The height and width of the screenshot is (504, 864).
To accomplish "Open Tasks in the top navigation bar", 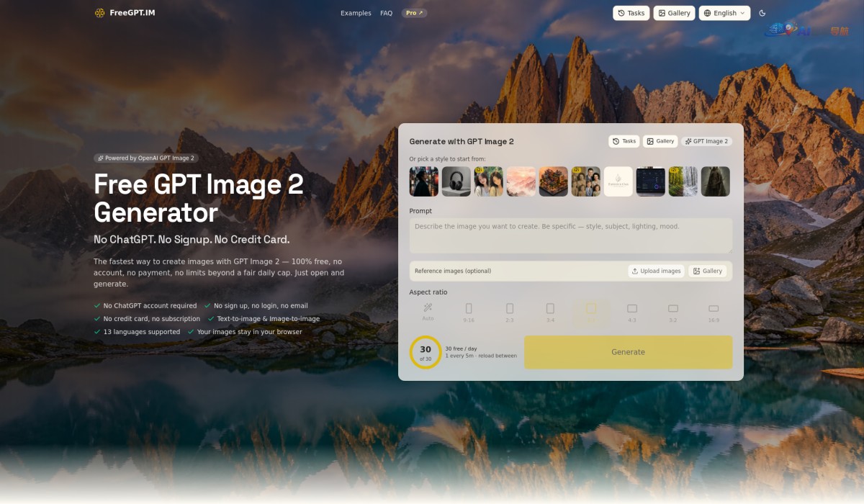I will pos(631,13).
